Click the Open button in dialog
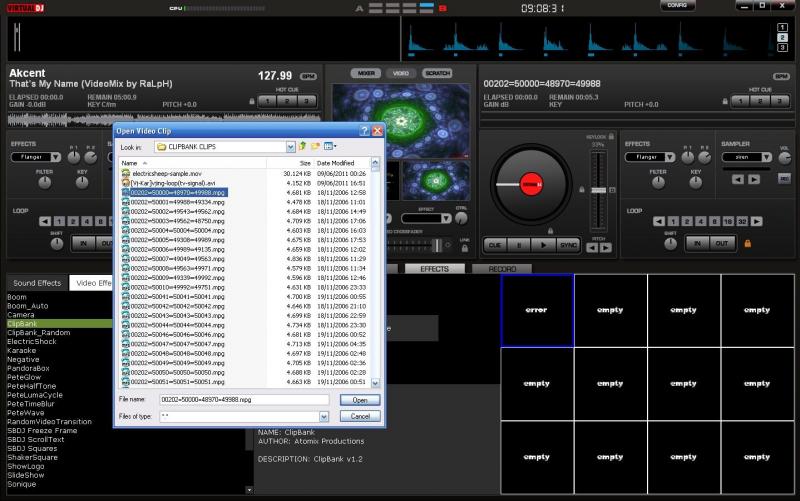The width and height of the screenshot is (800, 501). click(360, 400)
